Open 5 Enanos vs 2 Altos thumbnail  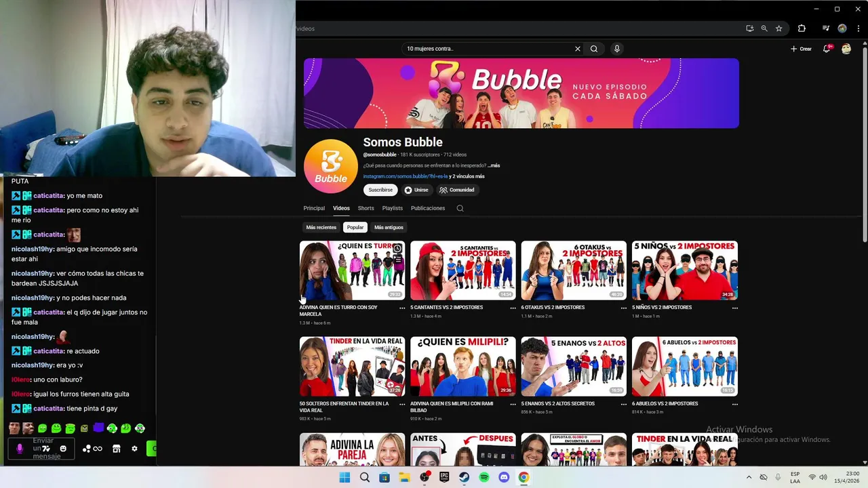click(x=574, y=366)
